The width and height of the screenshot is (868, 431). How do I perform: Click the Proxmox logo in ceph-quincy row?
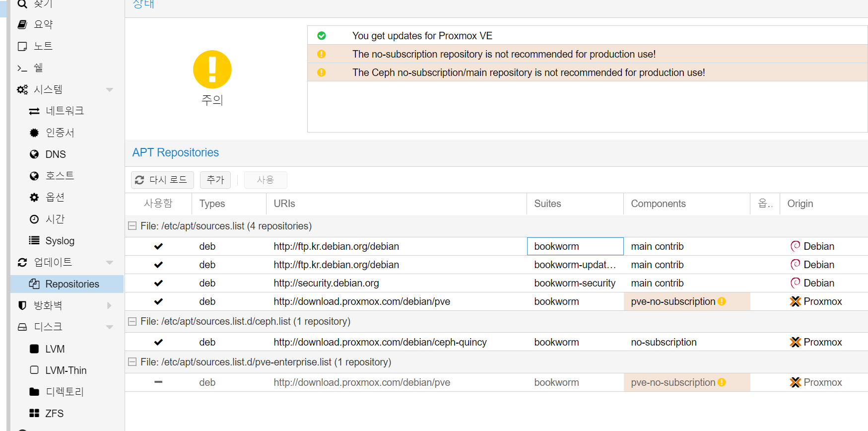click(x=796, y=342)
